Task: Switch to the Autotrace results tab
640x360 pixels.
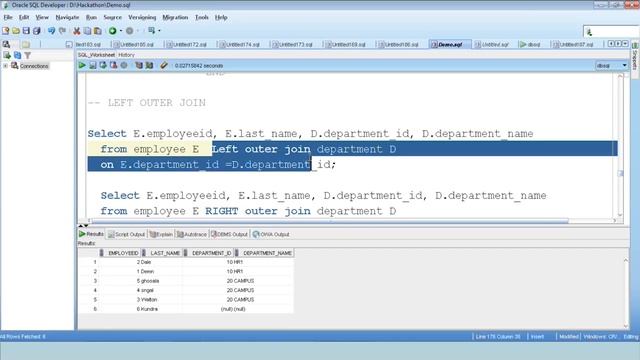Action: pos(192,234)
